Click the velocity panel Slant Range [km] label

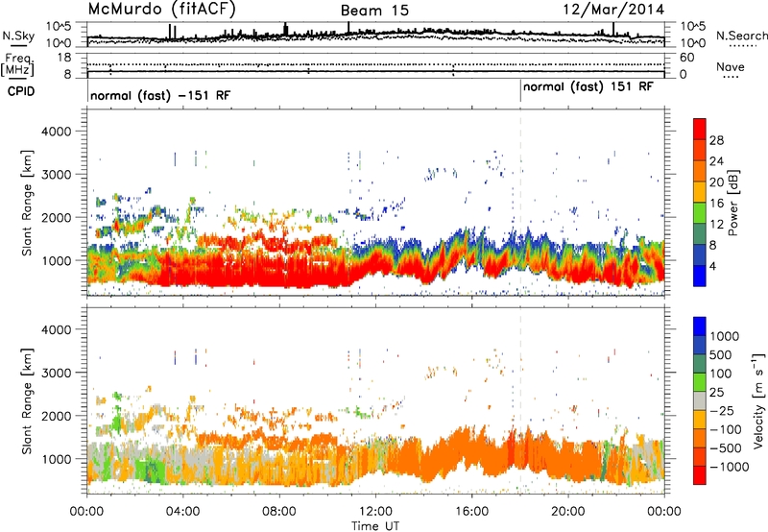27,400
